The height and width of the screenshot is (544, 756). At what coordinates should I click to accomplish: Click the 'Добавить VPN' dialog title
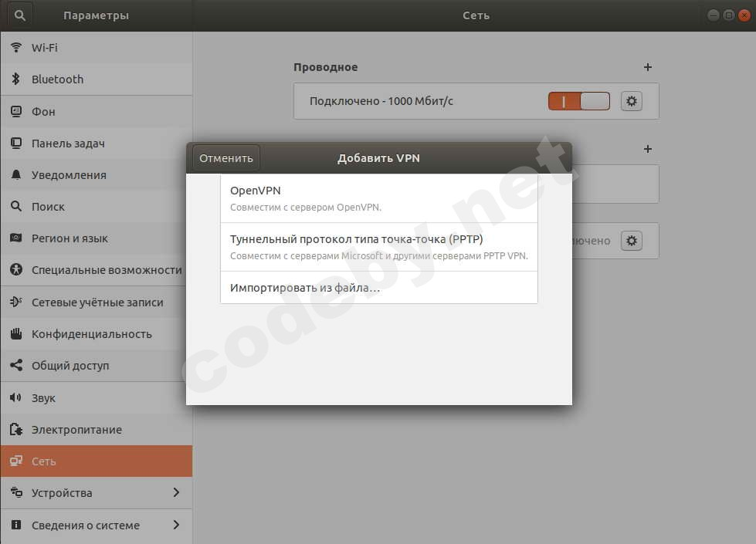[x=378, y=158]
